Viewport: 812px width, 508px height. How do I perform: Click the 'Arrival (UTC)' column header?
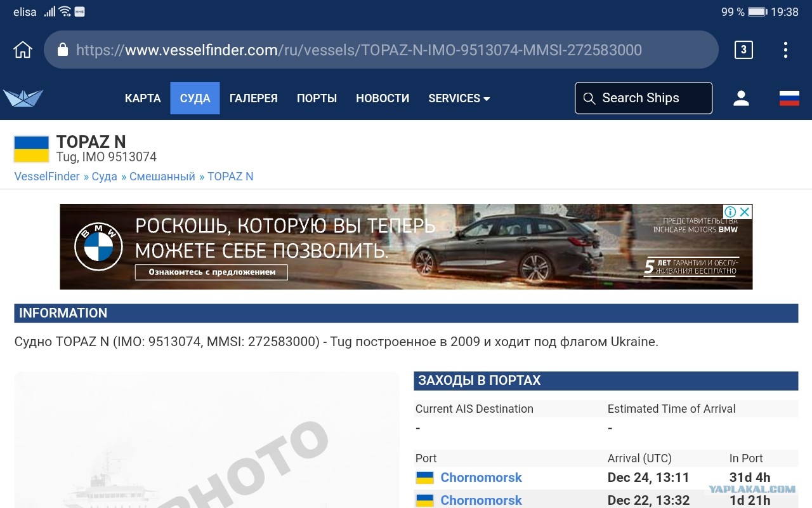(639, 458)
